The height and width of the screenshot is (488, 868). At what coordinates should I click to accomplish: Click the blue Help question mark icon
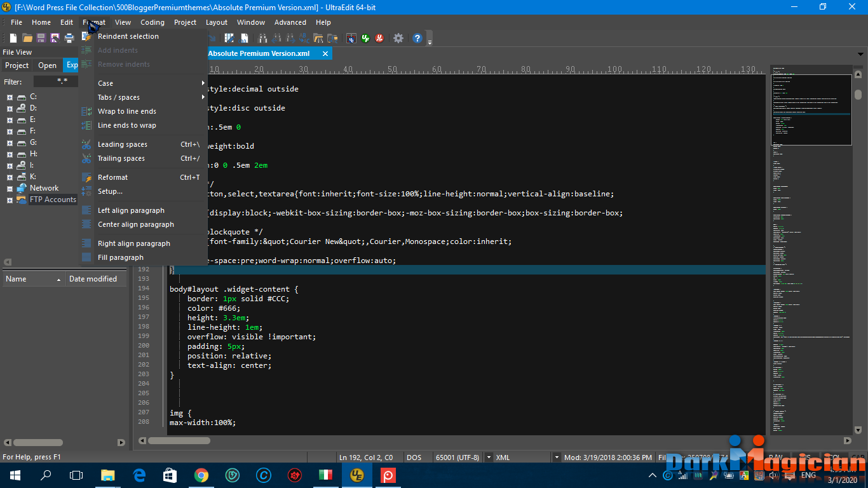point(417,38)
